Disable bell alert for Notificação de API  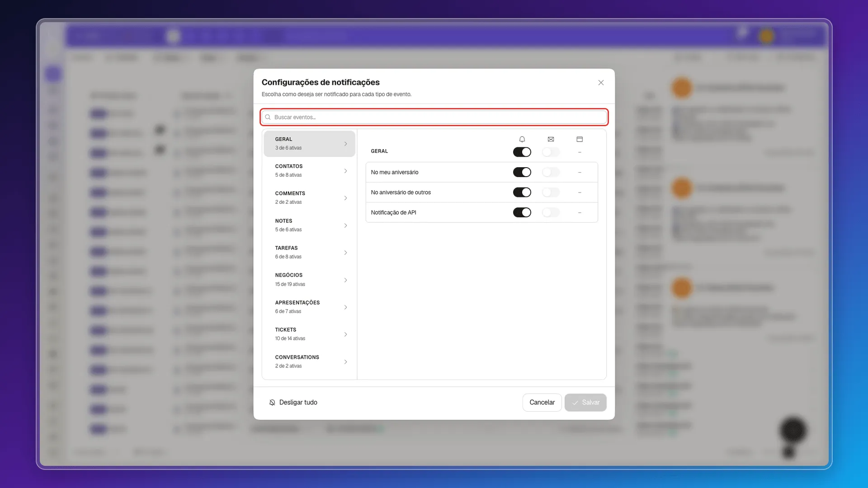[x=522, y=212]
